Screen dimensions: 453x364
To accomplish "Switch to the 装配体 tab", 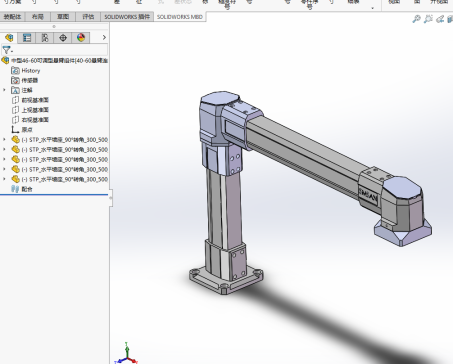I will [12, 17].
